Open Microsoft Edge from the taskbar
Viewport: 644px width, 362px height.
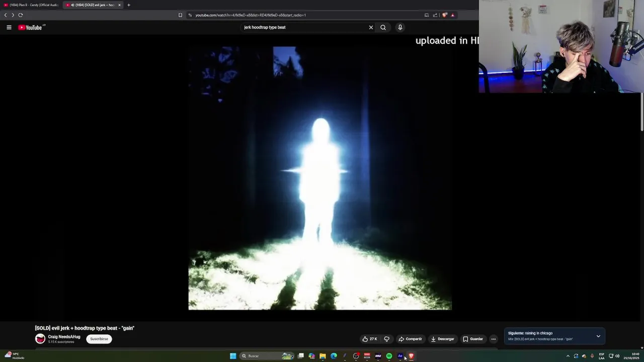pos(334,356)
